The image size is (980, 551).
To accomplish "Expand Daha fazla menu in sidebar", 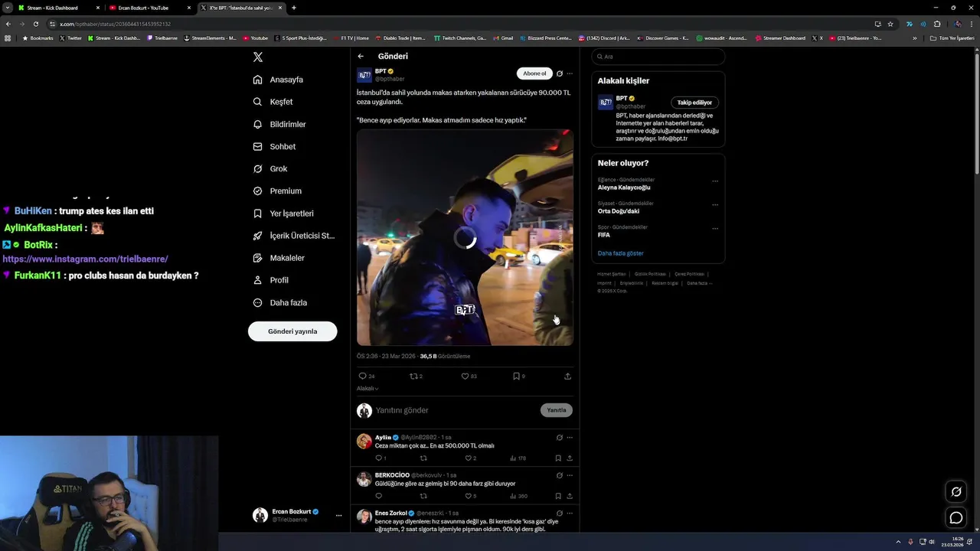I will [280, 302].
